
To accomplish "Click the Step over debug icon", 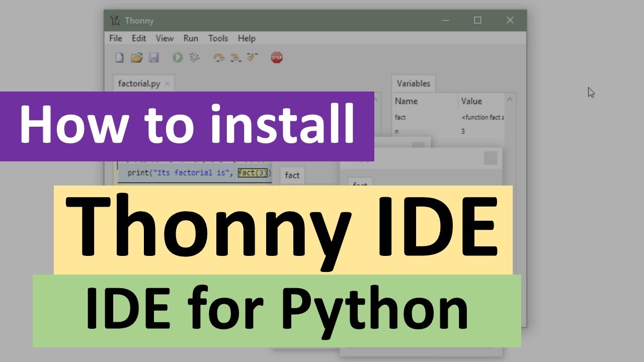I will tap(219, 58).
